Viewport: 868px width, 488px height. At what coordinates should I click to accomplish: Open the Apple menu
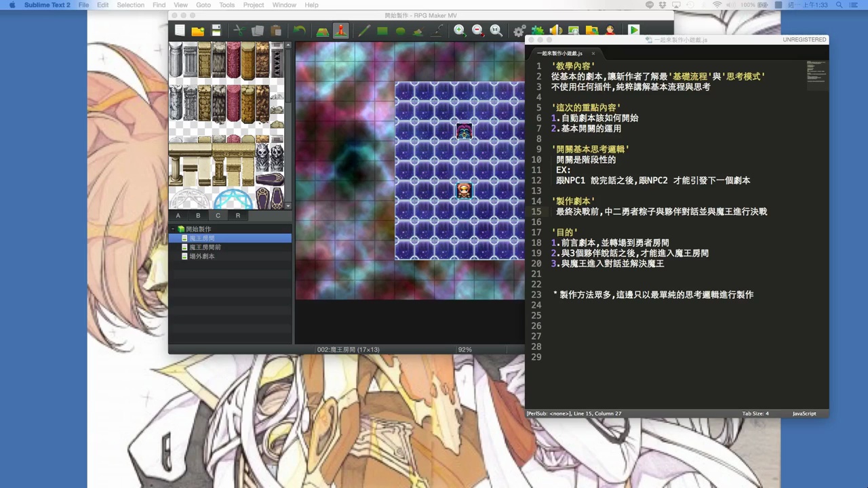[12, 5]
